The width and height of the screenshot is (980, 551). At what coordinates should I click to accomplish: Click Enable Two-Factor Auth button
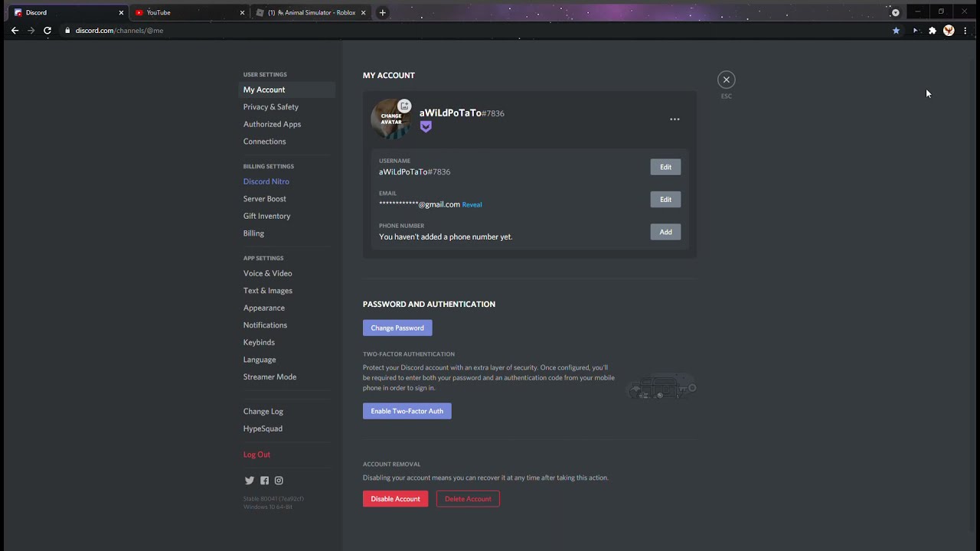point(407,411)
